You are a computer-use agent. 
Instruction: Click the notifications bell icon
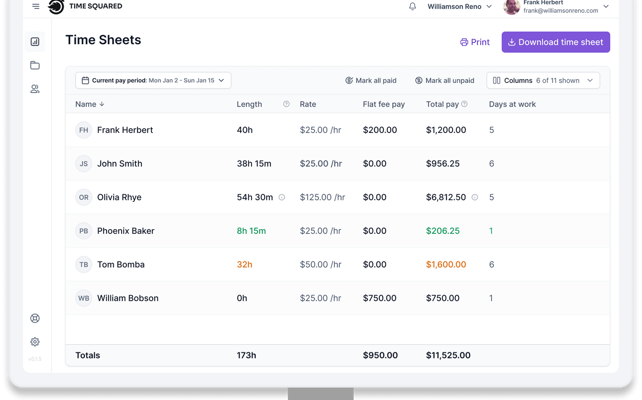[412, 6]
